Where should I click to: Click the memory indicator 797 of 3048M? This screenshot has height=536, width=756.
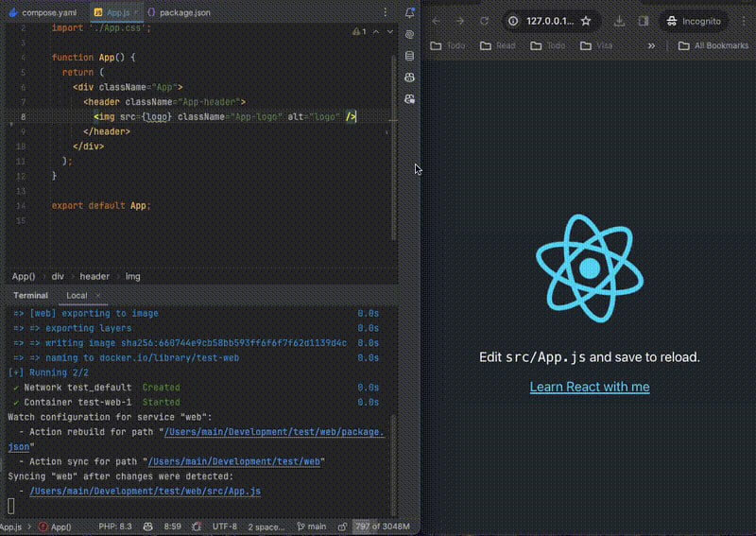[383, 527]
